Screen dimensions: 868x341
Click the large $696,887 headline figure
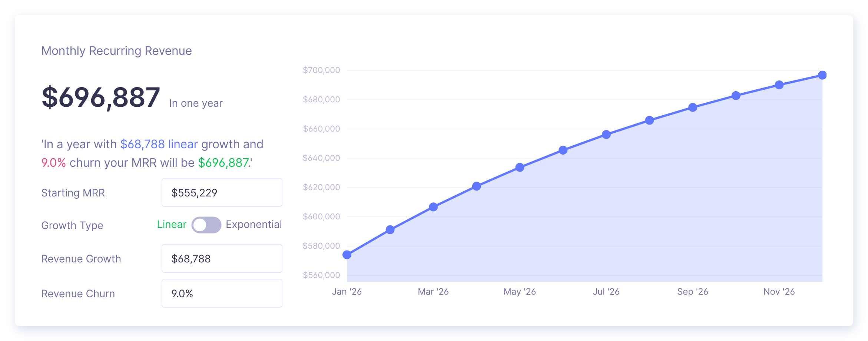point(101,97)
